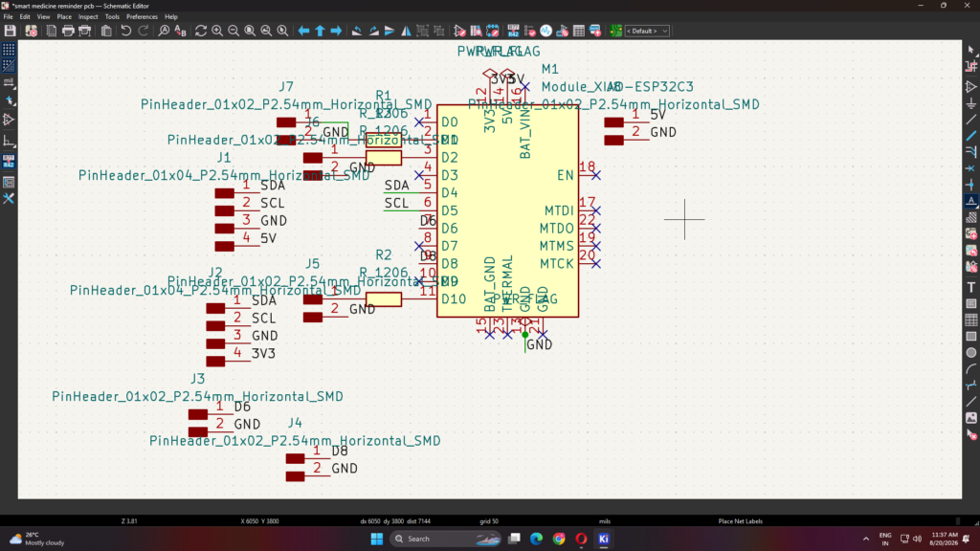The image size is (980, 551).
Task: Navigate up one sheet with up arrow
Action: coord(320,31)
